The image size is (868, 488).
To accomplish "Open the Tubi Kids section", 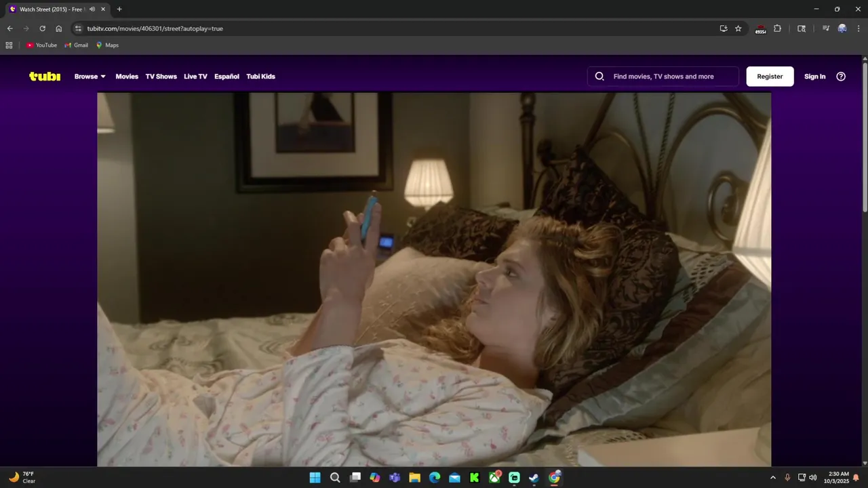I will (260, 77).
